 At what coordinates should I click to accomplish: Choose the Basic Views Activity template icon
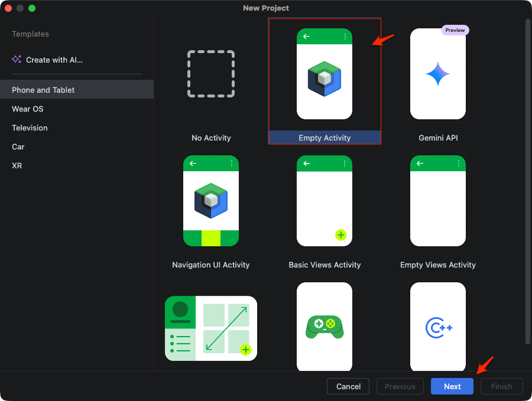coord(325,201)
